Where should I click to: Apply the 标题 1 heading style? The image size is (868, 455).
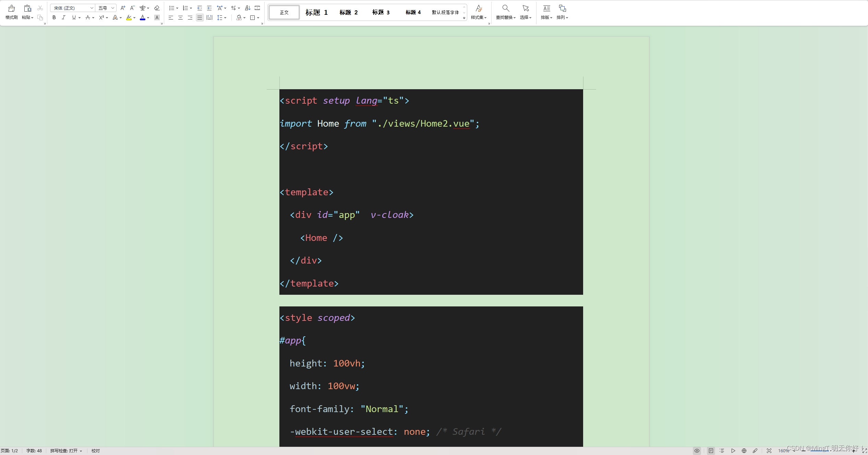click(x=316, y=12)
